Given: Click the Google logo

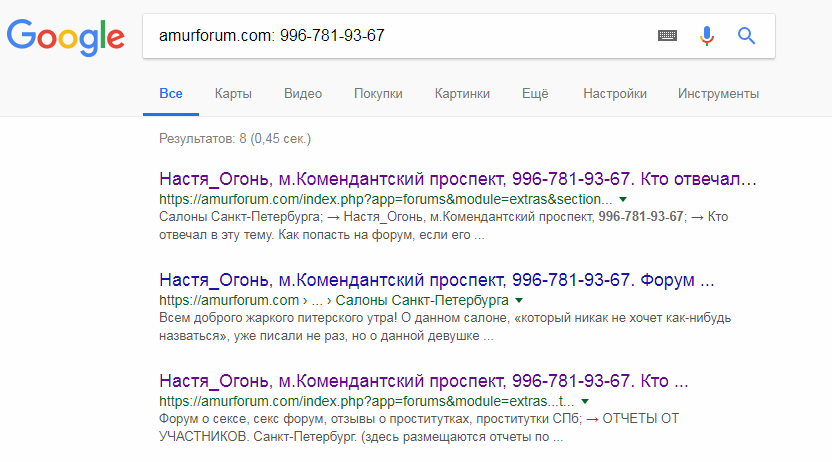Looking at the screenshot, I should tap(66, 36).
